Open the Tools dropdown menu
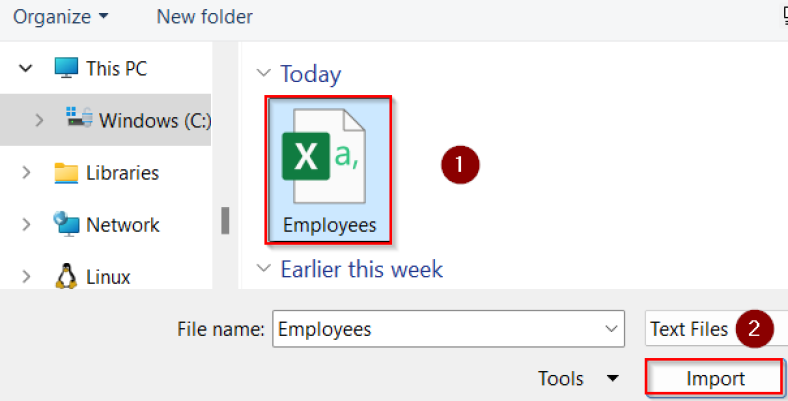The height and width of the screenshot is (401, 788). (x=578, y=378)
